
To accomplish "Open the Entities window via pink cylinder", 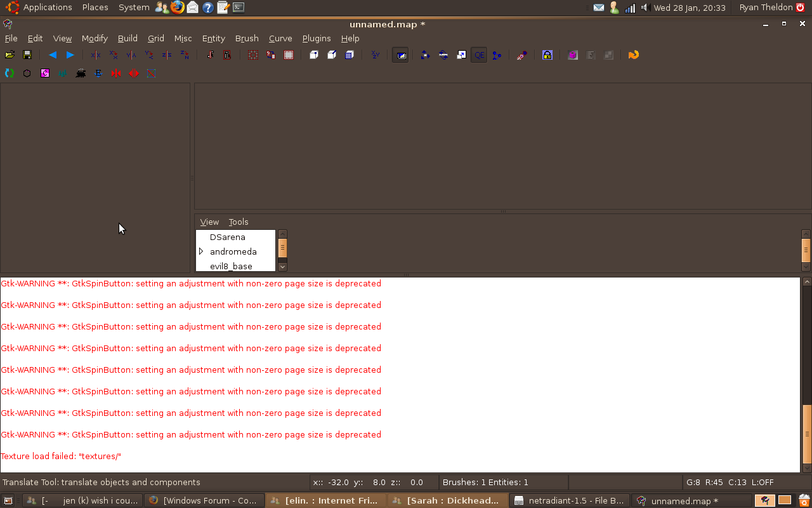I will click(573, 55).
